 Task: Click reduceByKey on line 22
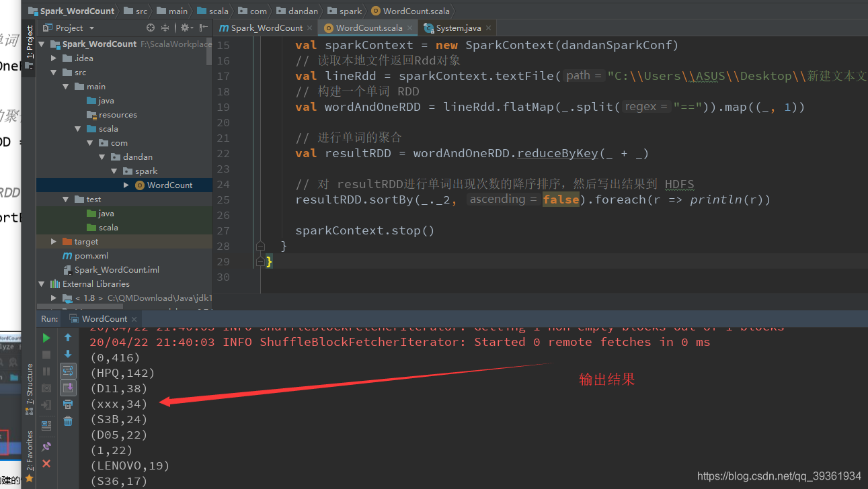(x=558, y=154)
